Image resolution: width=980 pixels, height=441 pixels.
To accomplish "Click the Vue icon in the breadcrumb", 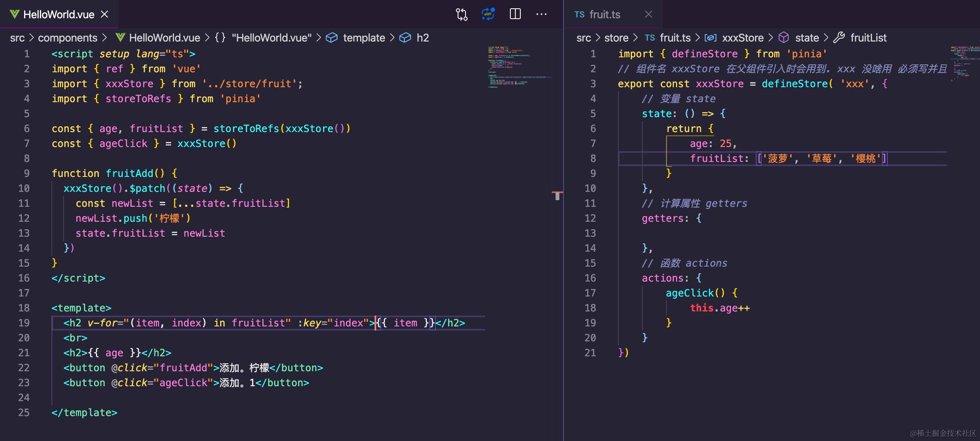I will pos(120,38).
